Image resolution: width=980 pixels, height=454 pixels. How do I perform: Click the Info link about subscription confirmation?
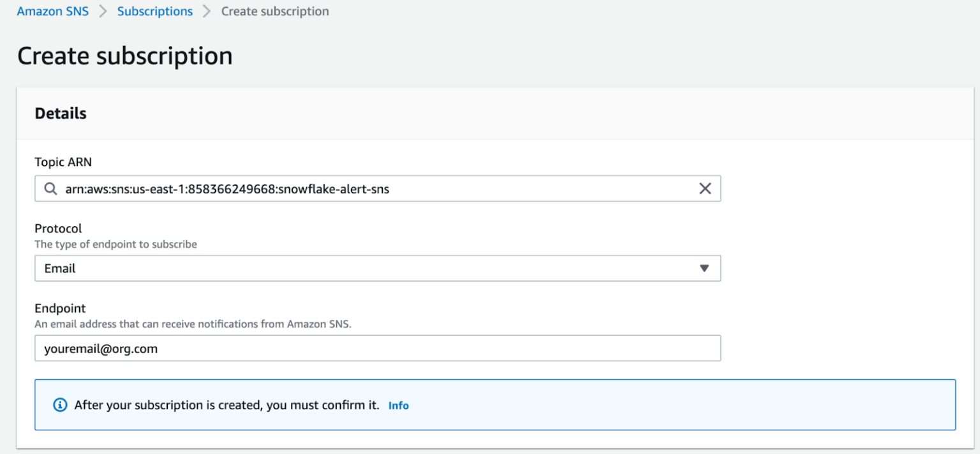pos(399,405)
